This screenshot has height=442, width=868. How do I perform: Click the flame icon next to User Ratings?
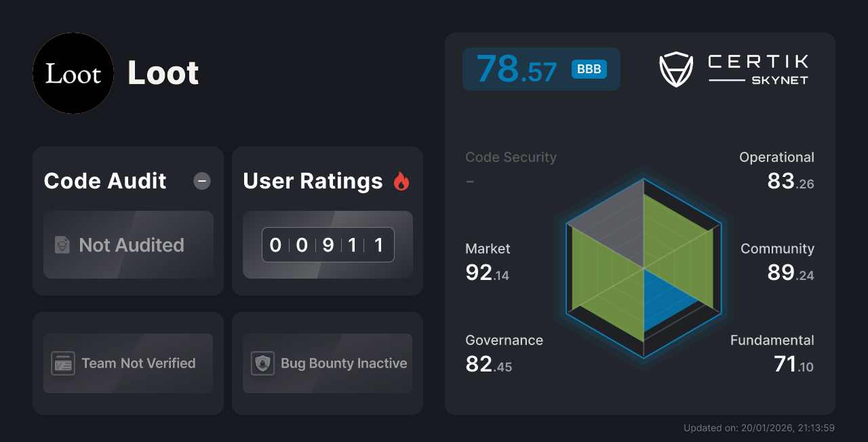click(x=401, y=180)
